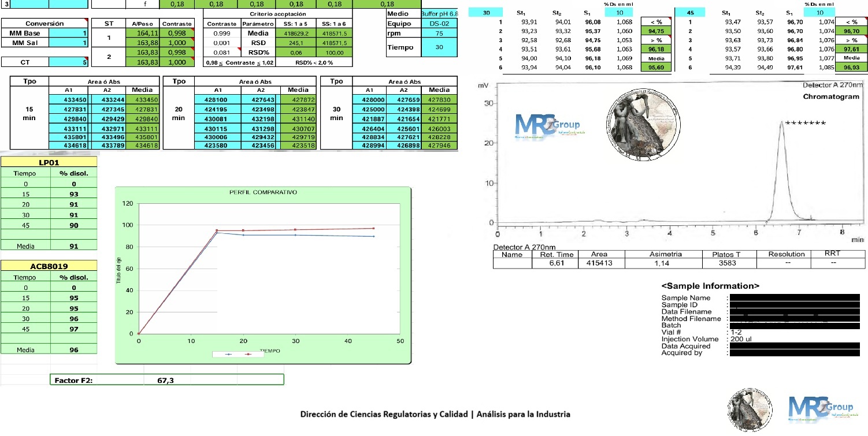Select the "Parámetro" column header
Image resolution: width=868 pixels, height=436 pixels.
[258, 24]
